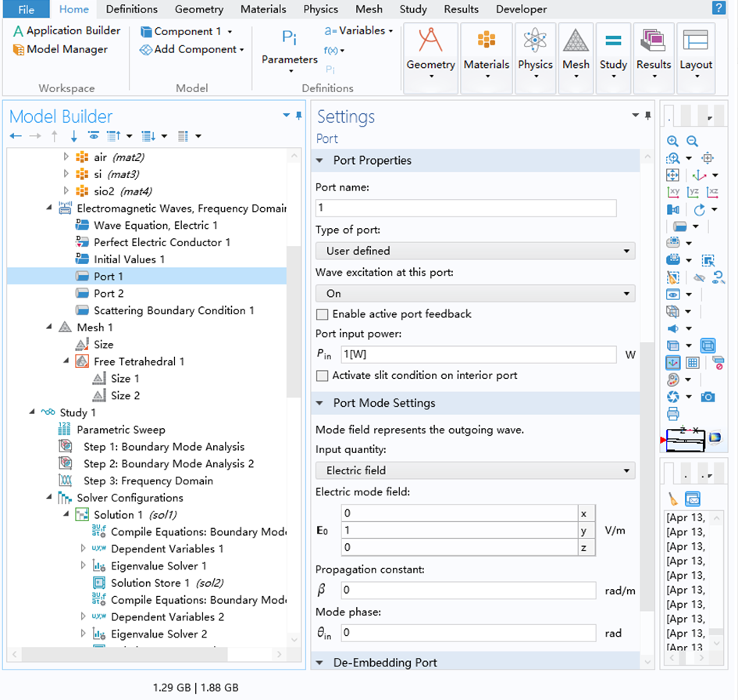Collapse the Port Properties section

[319, 161]
